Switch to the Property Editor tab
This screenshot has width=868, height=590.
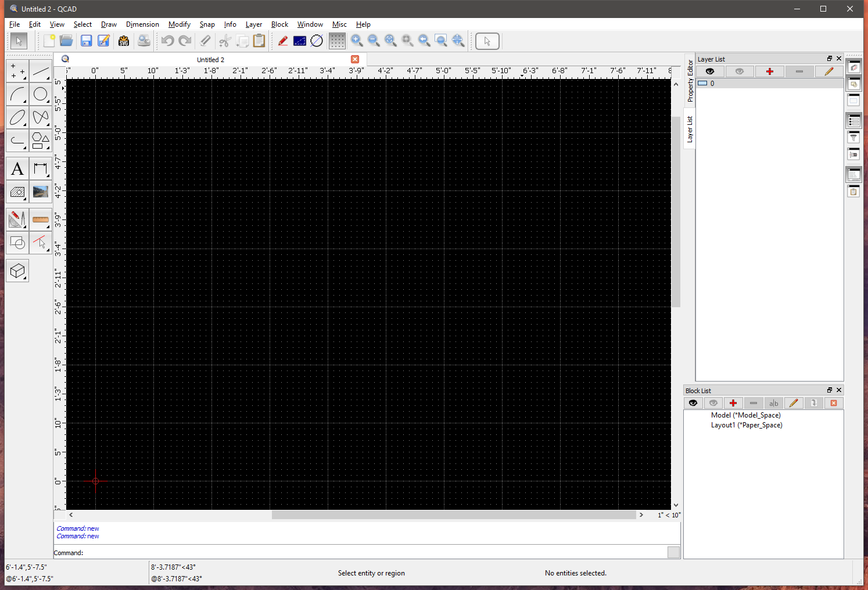(690, 80)
